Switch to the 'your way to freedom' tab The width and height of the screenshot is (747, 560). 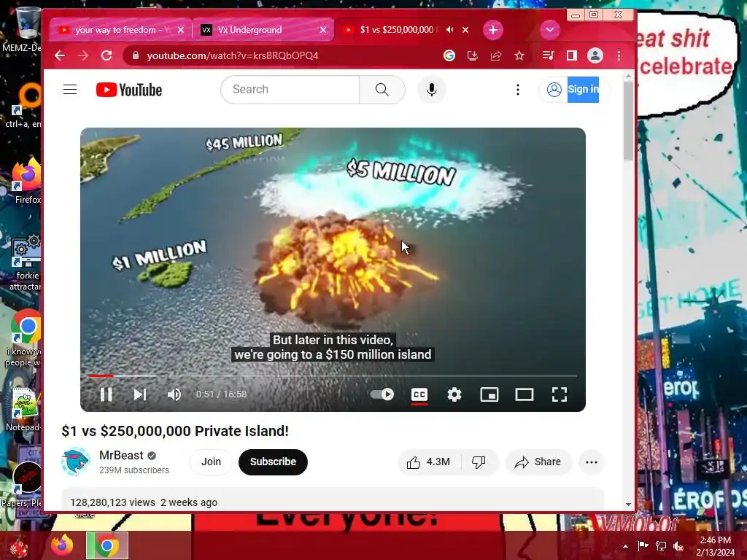[x=121, y=30]
